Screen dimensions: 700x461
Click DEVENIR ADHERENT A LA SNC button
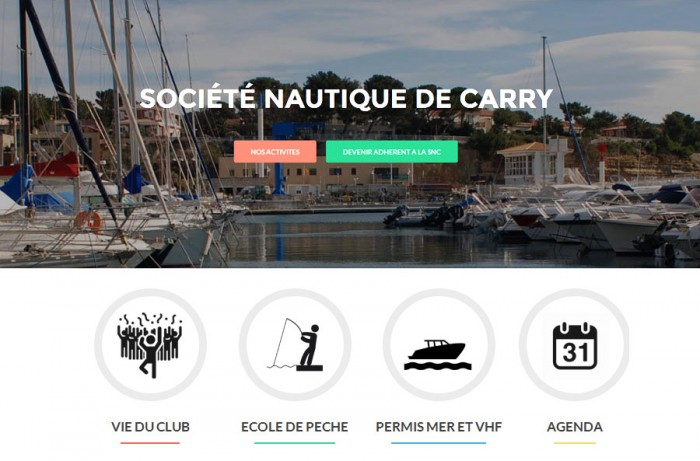point(392,152)
